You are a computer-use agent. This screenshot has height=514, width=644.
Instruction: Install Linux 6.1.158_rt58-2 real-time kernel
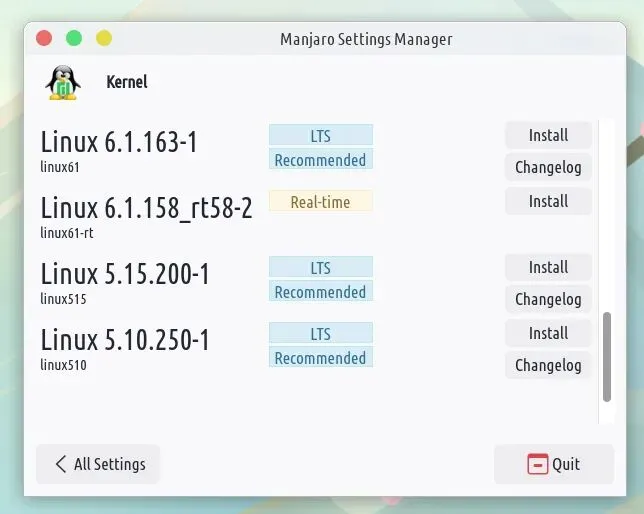coord(548,201)
